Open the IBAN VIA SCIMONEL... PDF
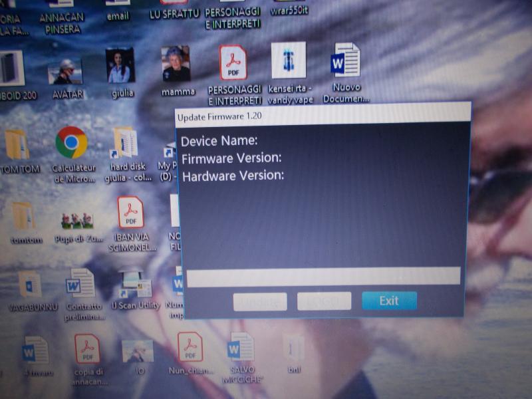Image resolution: width=532 pixels, height=399 pixels. tap(130, 212)
